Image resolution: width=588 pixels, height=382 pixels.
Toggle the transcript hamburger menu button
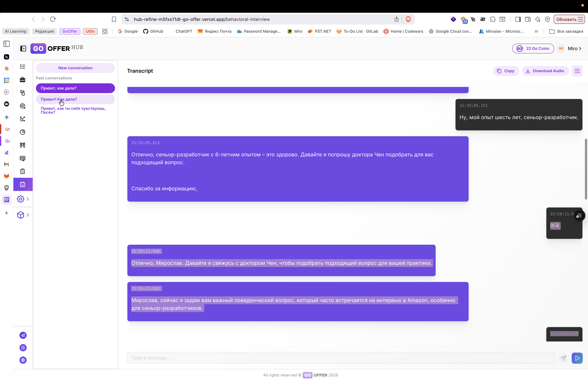577,71
